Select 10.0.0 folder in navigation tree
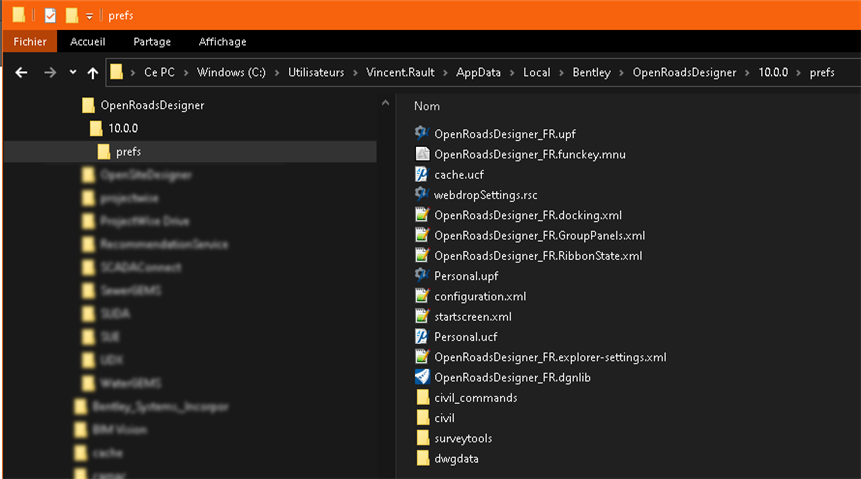The image size is (861, 479). (123, 129)
